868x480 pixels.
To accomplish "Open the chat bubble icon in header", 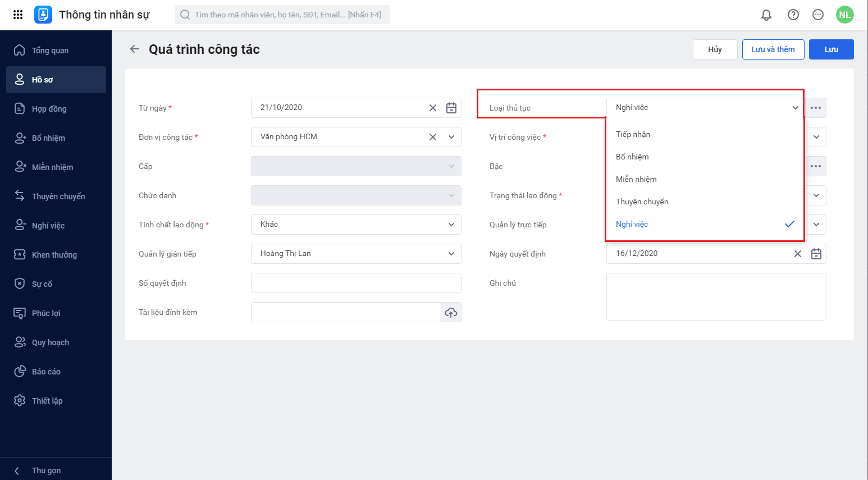I will pyautogui.click(x=818, y=15).
